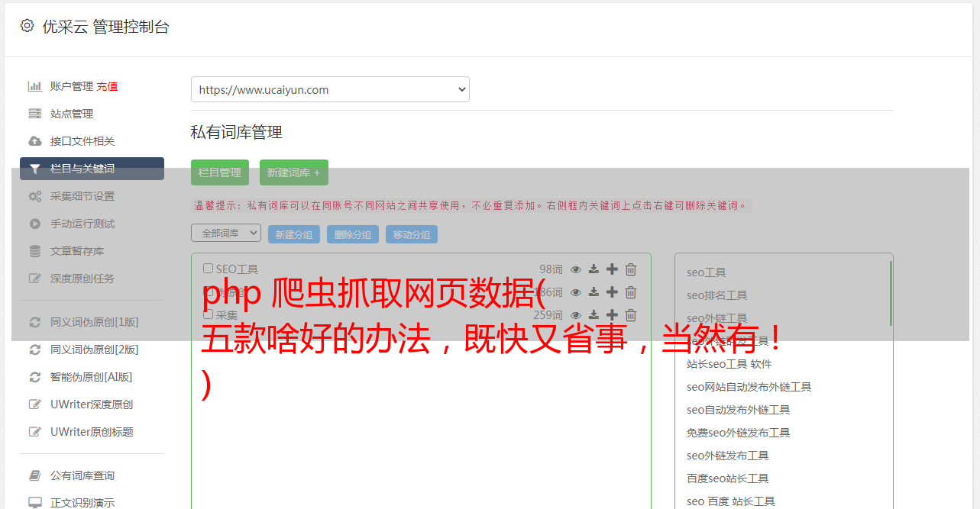
Task: Select the keyword "免费seo外链发布工具"
Action: click(x=739, y=433)
